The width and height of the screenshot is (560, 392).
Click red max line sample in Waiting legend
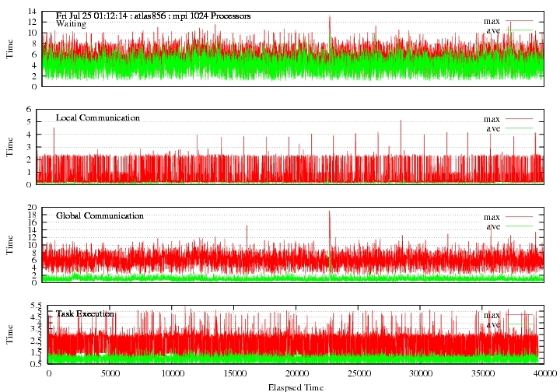[x=519, y=21]
